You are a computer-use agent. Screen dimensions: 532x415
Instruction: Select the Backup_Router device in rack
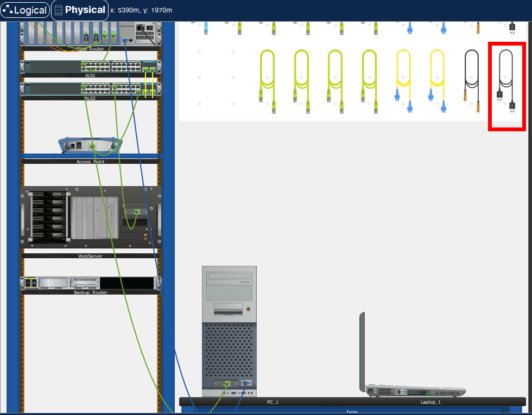[90, 283]
